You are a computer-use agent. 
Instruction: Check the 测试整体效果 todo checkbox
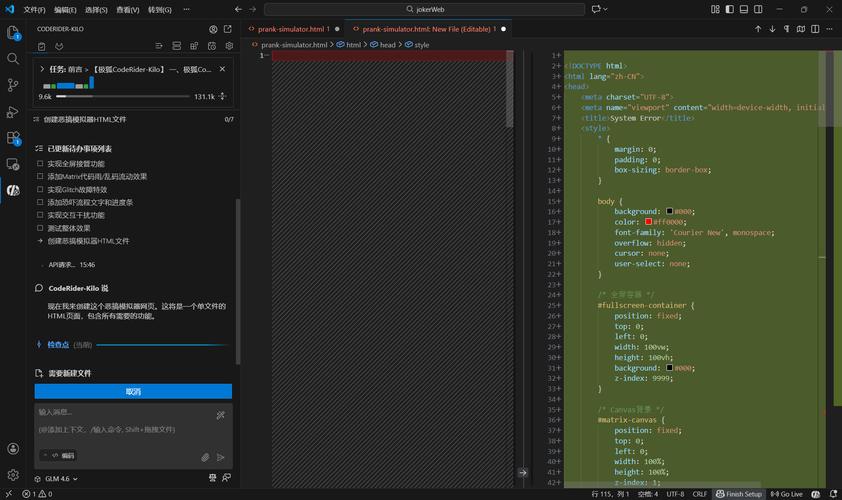pos(40,228)
